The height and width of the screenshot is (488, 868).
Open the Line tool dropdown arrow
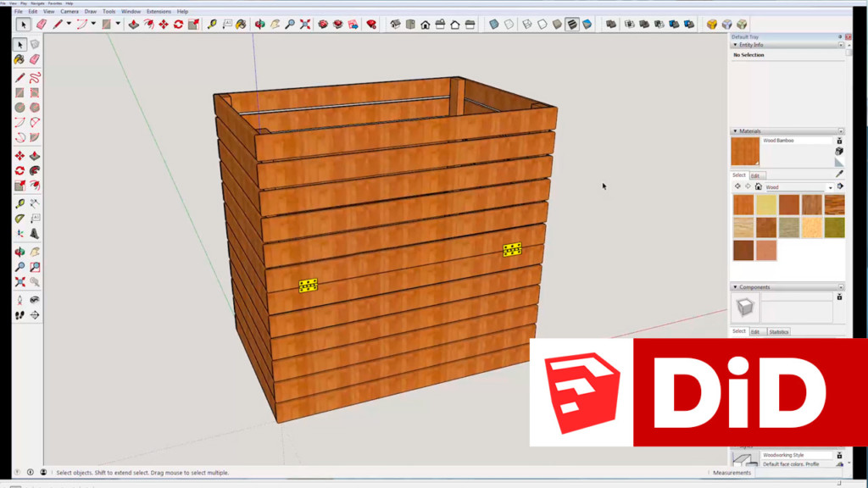pyautogui.click(x=69, y=24)
